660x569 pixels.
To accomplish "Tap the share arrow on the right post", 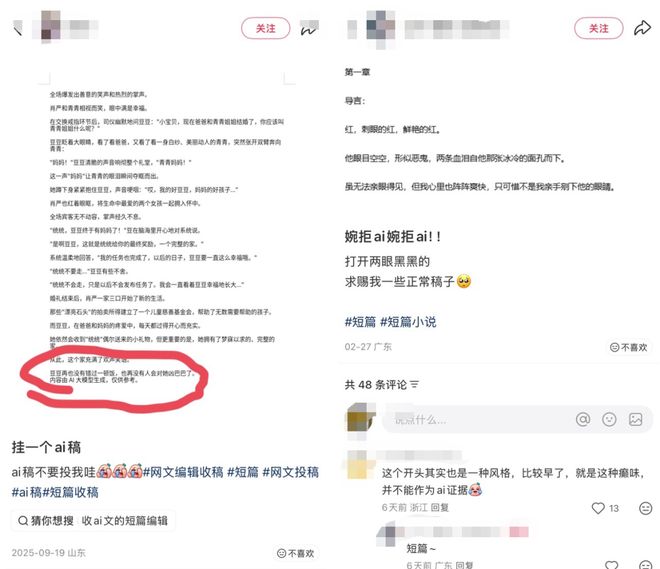I will coord(642,28).
